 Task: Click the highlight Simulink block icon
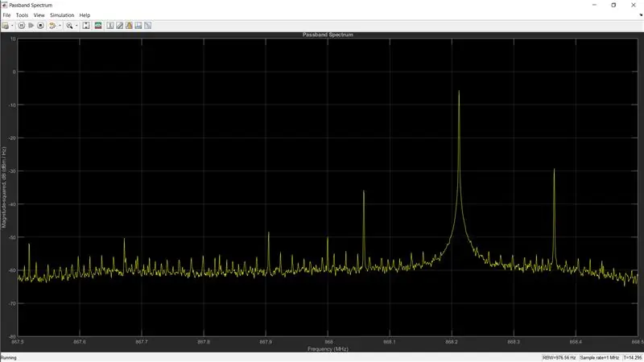[x=52, y=26]
